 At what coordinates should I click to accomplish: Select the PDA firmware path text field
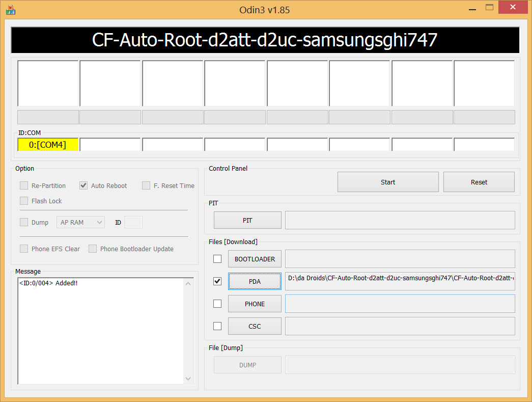400,281
